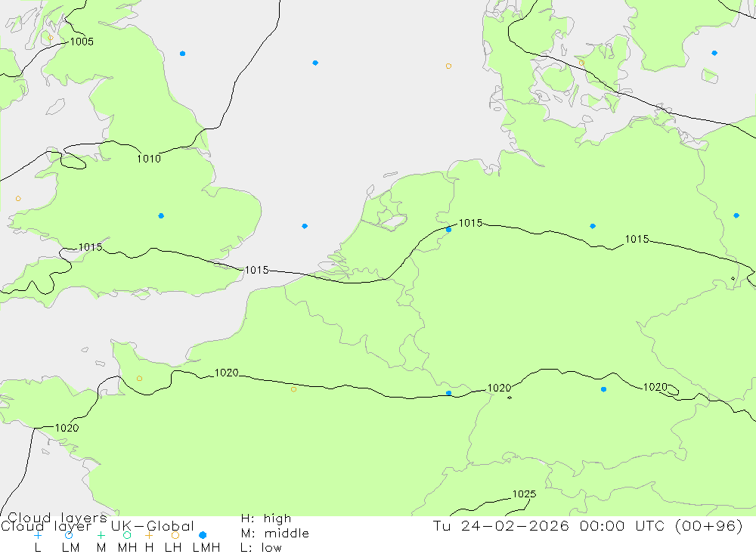This screenshot has height=554, width=756.
Task: Select the blue marker over southern Germany
Action: click(603, 389)
